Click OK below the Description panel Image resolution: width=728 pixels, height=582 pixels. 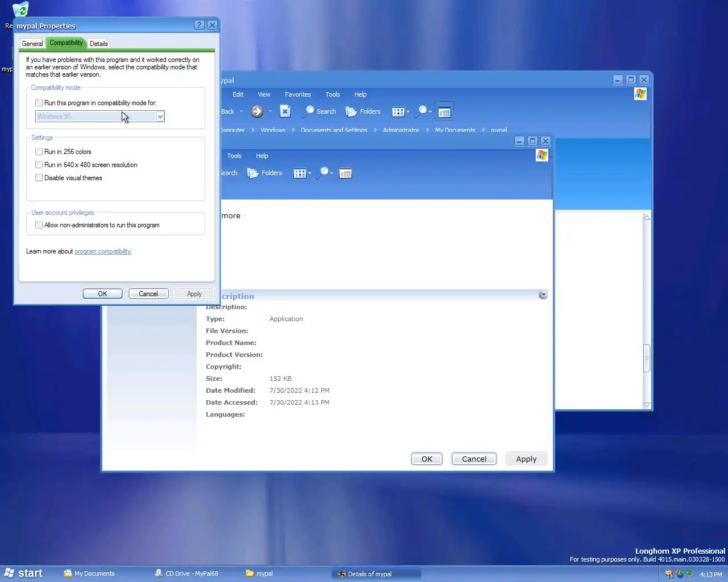click(427, 459)
